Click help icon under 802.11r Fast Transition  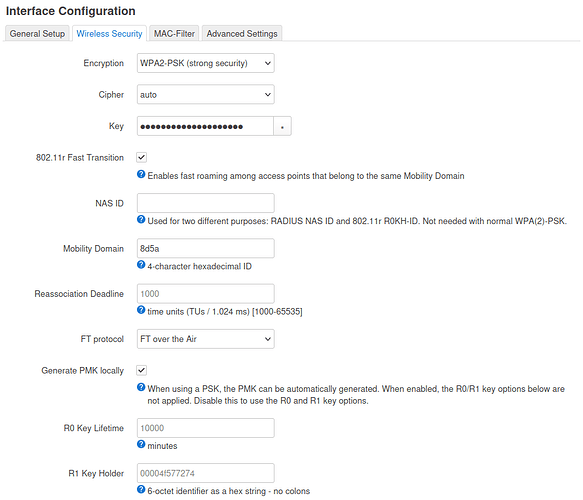tap(141, 174)
